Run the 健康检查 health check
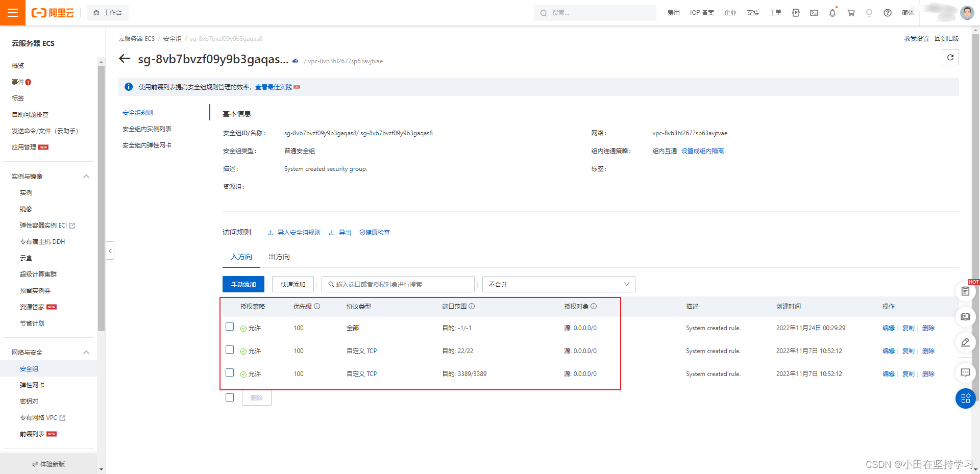Viewport: 980px width, 474px height. point(375,233)
